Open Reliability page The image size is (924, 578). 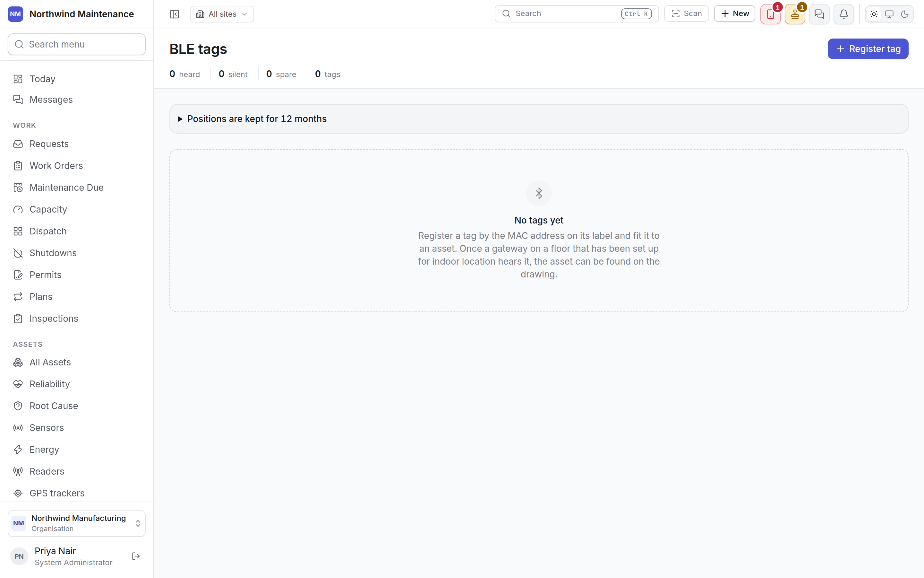77,384
